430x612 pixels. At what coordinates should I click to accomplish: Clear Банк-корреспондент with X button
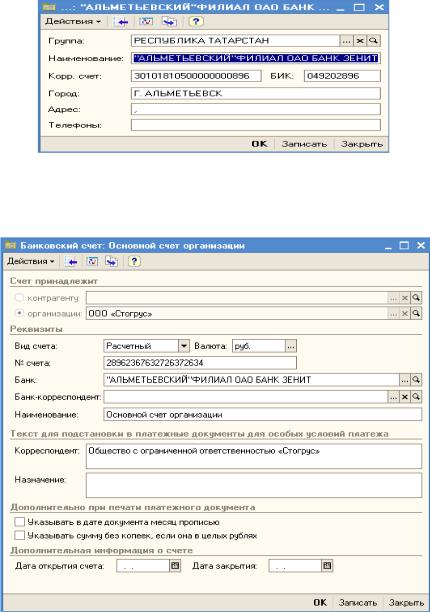coord(405,397)
